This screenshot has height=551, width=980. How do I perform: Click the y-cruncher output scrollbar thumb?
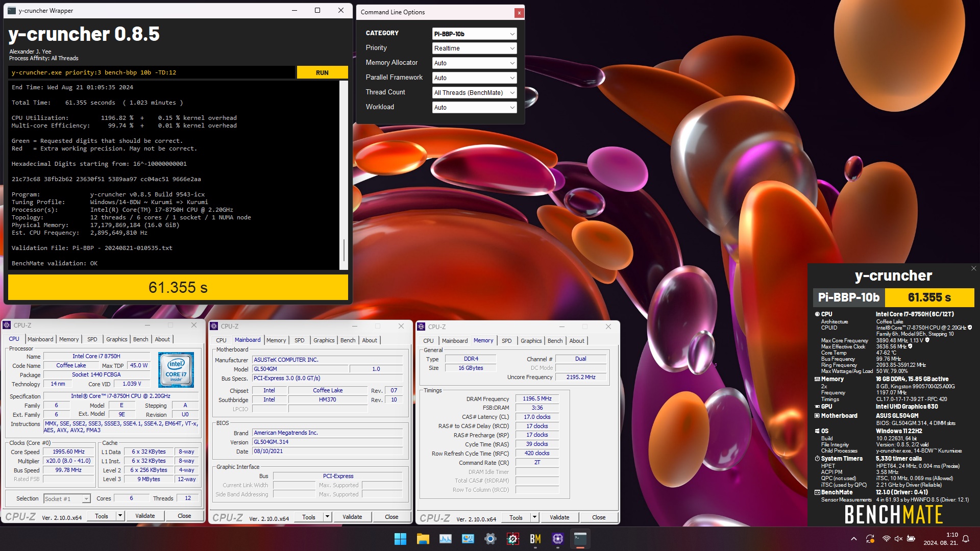point(344,250)
